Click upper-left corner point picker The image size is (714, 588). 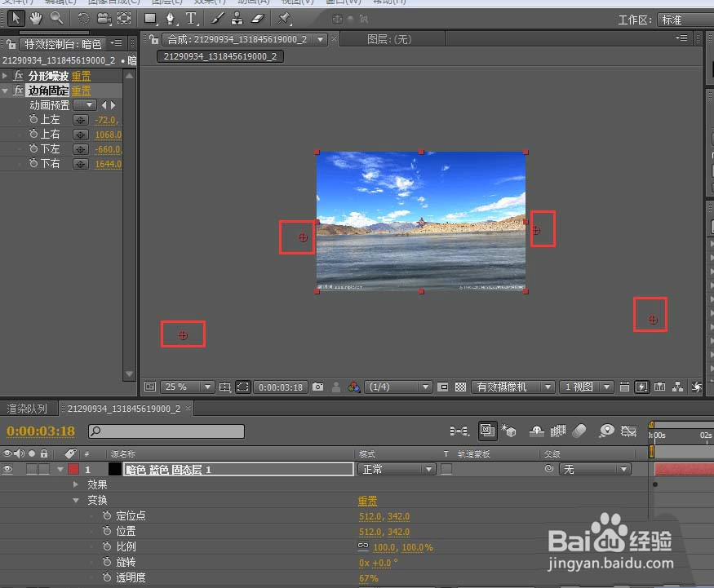(81, 120)
